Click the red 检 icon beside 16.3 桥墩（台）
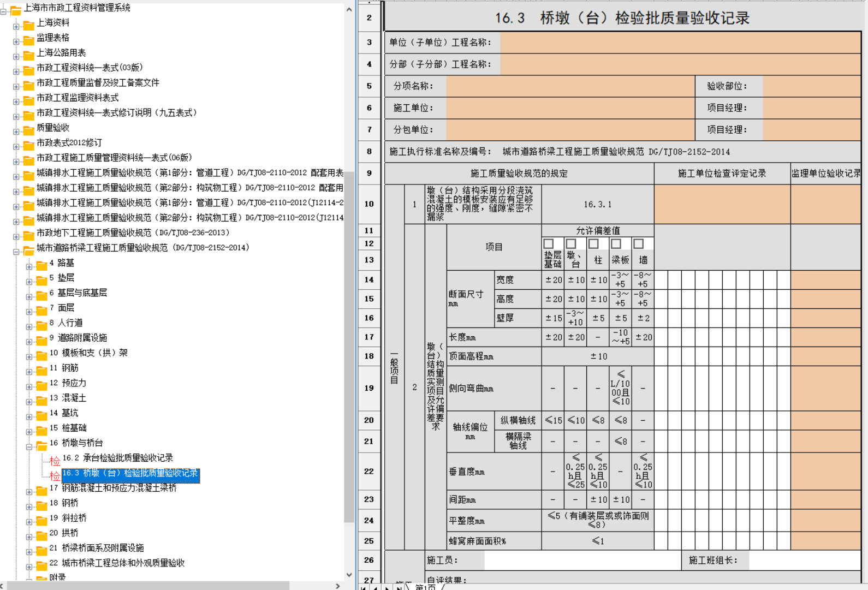 [55, 475]
